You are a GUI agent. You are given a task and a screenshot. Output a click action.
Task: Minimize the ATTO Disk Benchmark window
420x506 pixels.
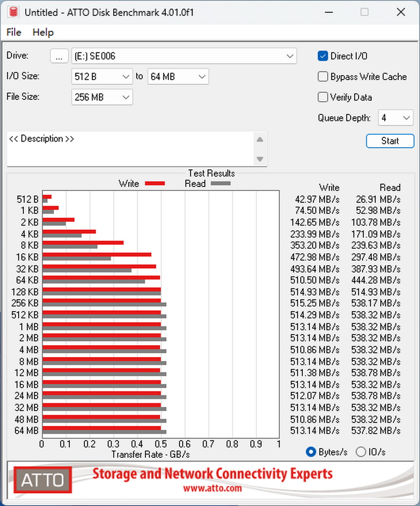(x=328, y=12)
